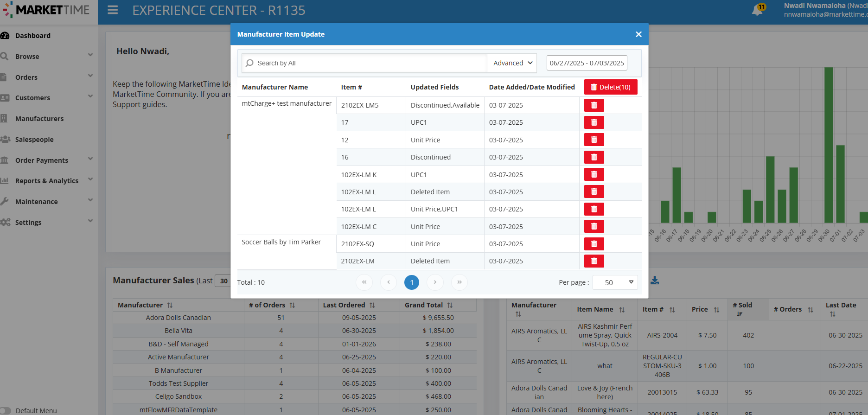Sort items table by Item #

pyautogui.click(x=672, y=310)
